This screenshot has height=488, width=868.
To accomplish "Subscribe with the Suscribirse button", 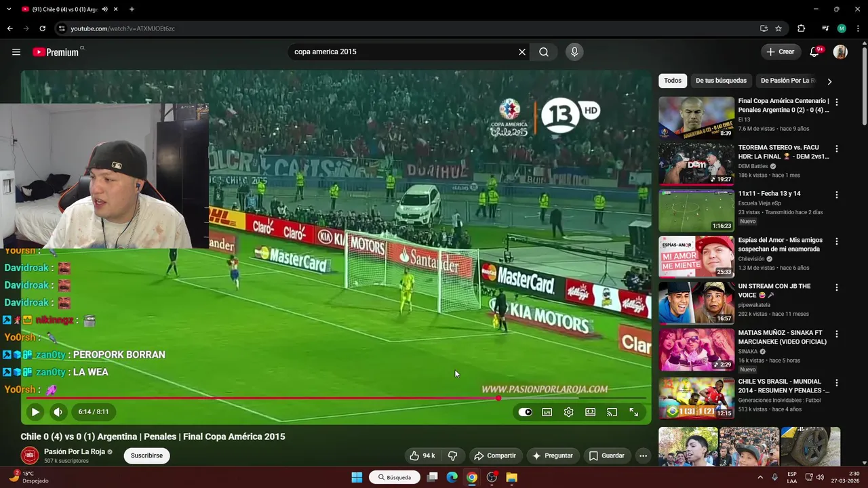I will tap(146, 455).
